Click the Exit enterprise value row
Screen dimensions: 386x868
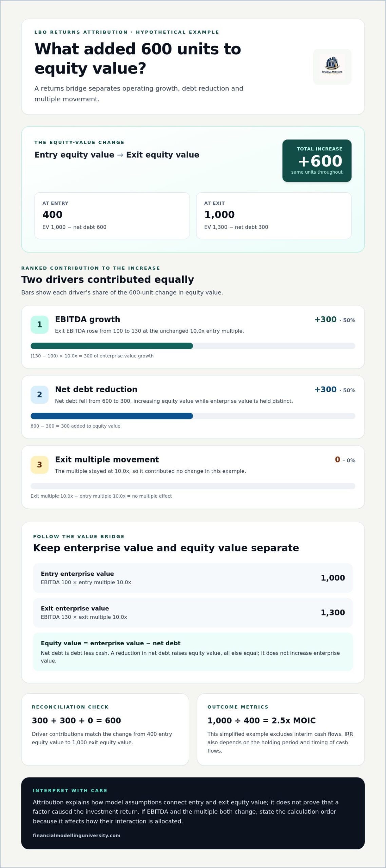[193, 613]
